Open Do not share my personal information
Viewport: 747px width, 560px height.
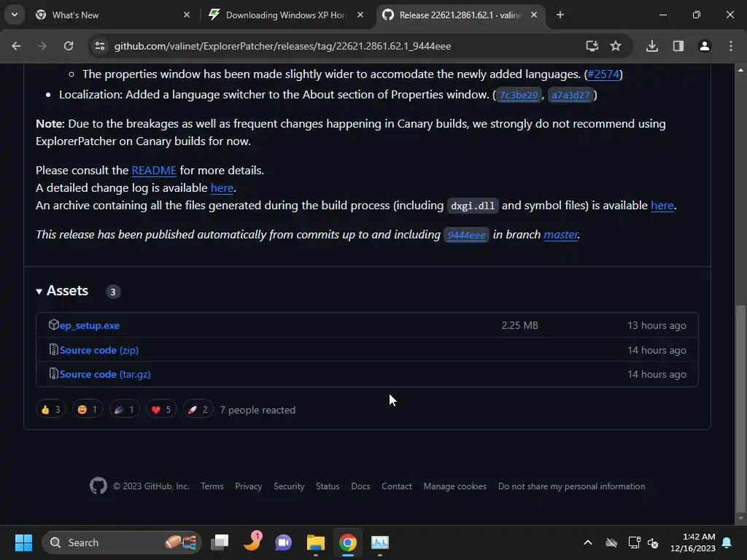pyautogui.click(x=571, y=486)
